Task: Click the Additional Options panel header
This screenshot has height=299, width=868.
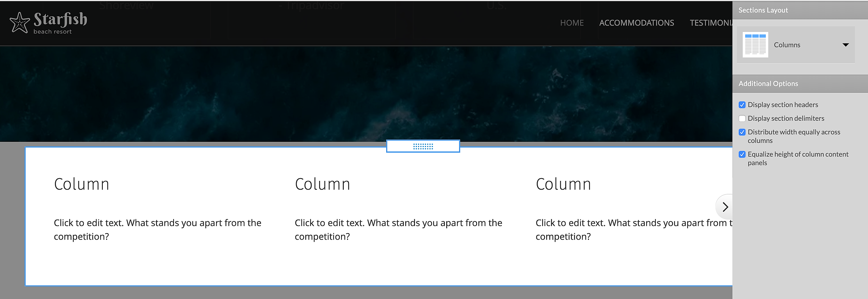Action: click(800, 84)
